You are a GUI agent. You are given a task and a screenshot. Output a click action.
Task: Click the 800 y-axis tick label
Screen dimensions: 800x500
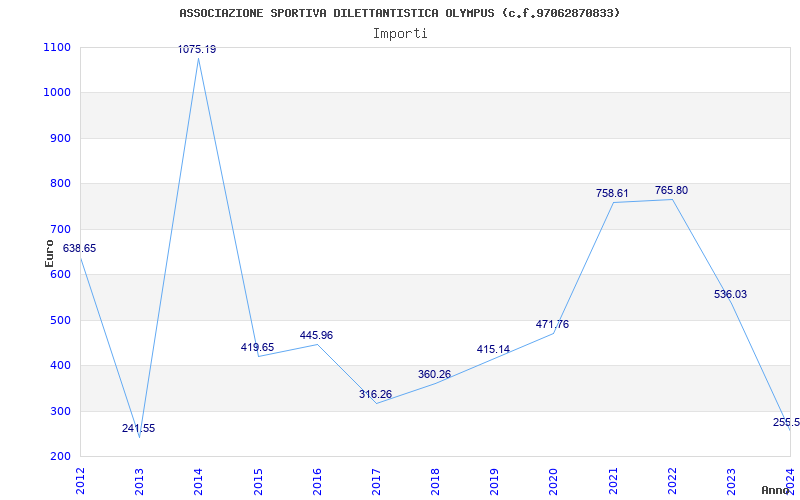pos(60,184)
